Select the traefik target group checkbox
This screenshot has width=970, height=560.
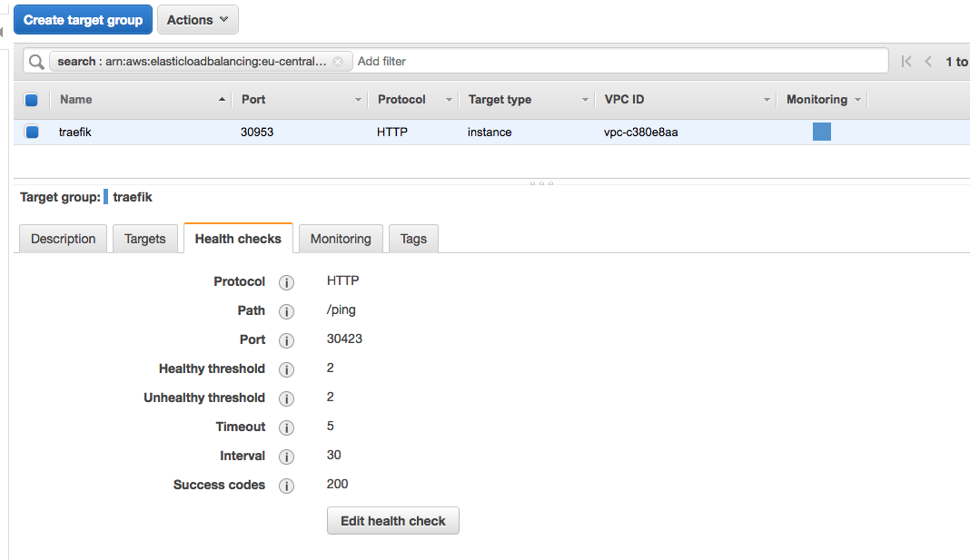click(x=32, y=132)
